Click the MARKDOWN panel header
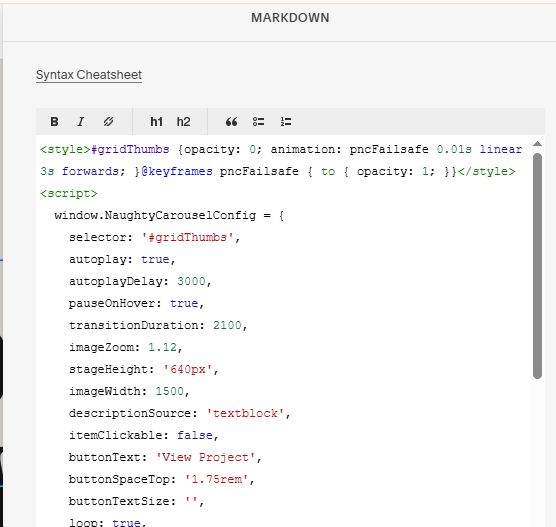Screen dimensions: 556x527 click(290, 18)
